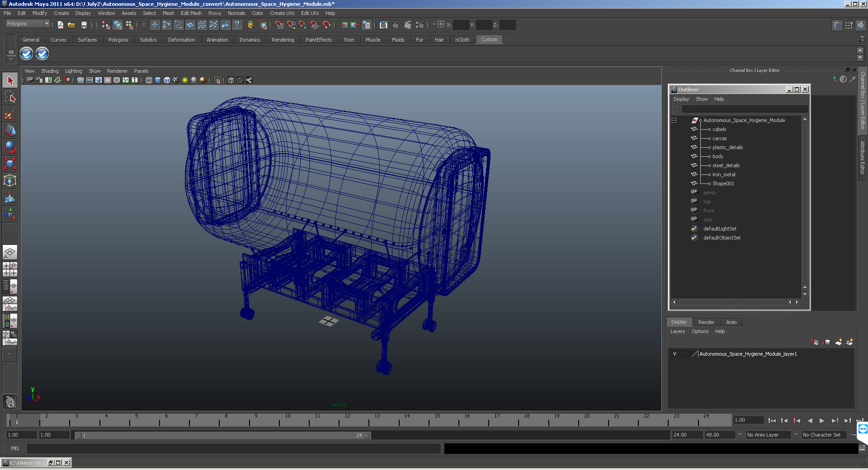Switch to single perspective view layout
The image size is (868, 470).
click(x=10, y=252)
